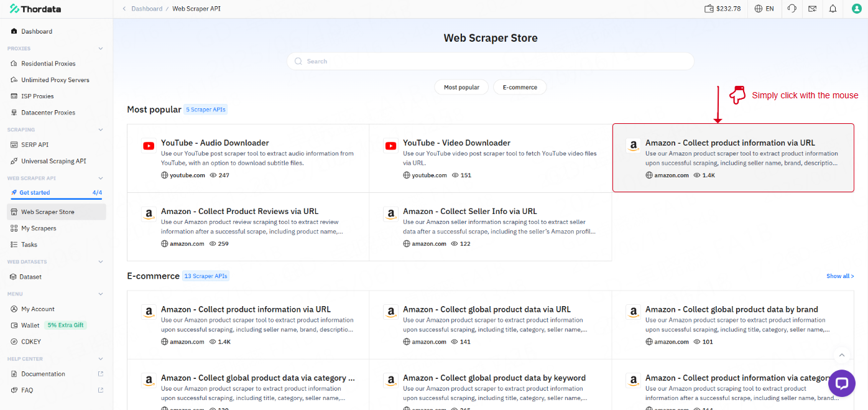Open Amazon - Collect global product data via URL

click(x=491, y=325)
